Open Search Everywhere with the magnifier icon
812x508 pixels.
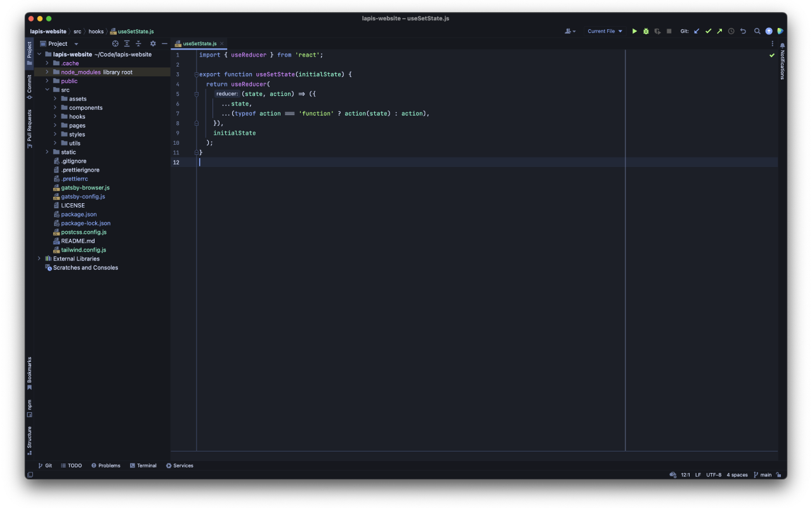coord(757,30)
